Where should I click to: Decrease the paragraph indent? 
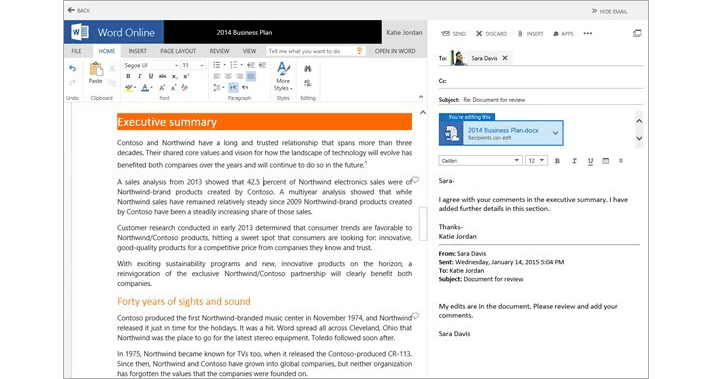[x=250, y=65]
